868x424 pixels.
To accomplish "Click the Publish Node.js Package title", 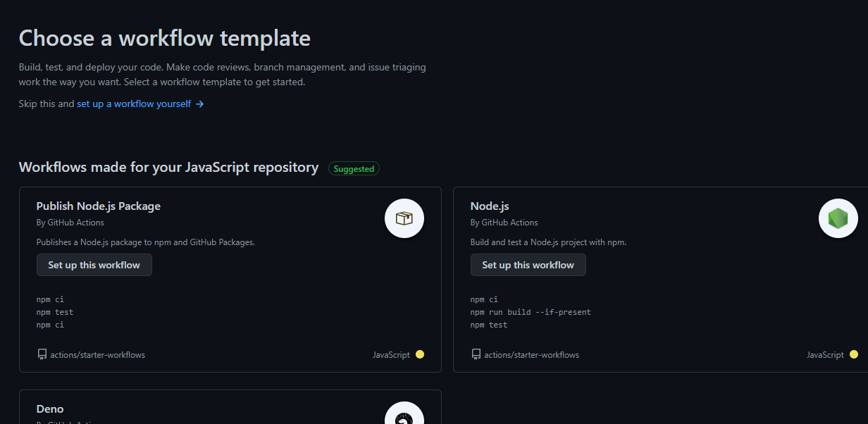I will [x=99, y=206].
